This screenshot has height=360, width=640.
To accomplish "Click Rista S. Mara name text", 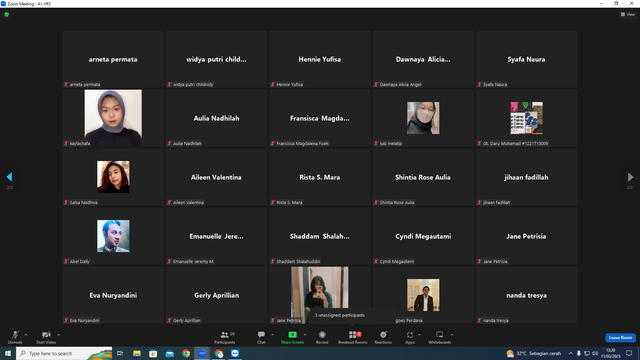I will [x=320, y=177].
